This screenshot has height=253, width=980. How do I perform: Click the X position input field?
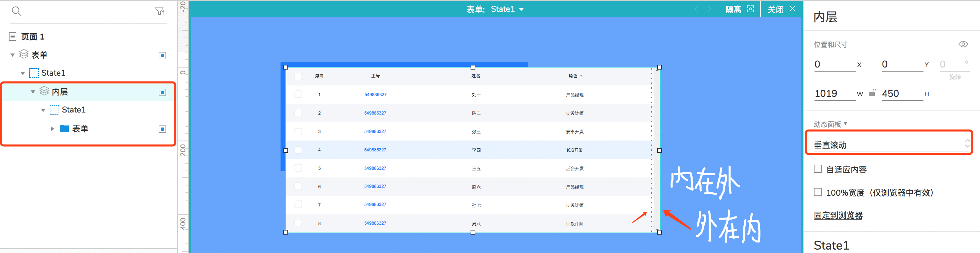pos(835,64)
